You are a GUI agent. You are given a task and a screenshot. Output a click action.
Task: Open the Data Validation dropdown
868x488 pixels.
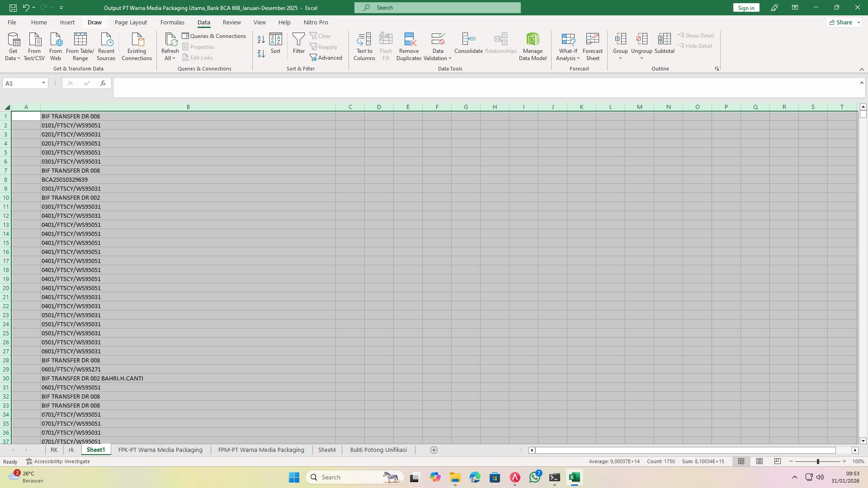coord(437,46)
